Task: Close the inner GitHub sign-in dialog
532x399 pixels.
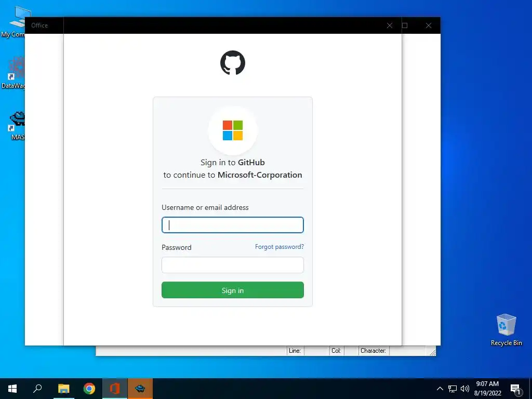Action: point(390,25)
